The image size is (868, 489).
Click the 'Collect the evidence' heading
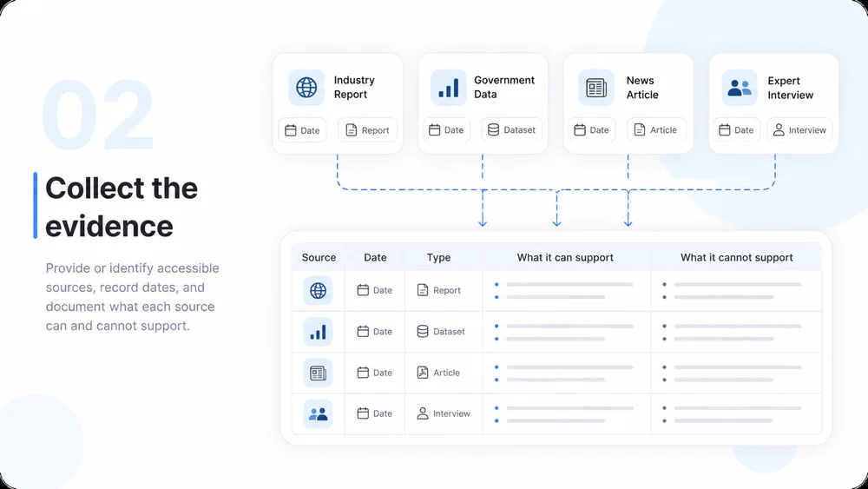122,207
